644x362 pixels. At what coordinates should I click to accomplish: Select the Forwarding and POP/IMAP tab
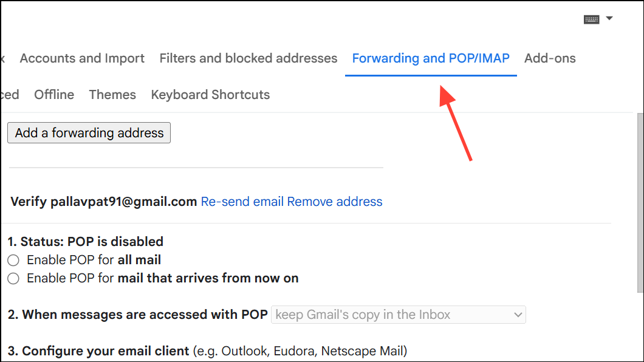pyautogui.click(x=431, y=58)
